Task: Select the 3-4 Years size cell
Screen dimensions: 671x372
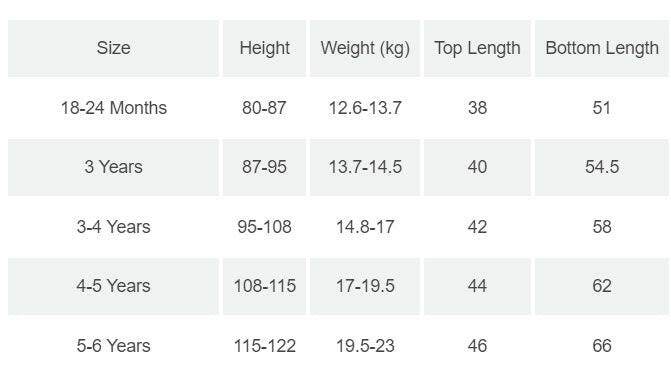Action: click(113, 227)
